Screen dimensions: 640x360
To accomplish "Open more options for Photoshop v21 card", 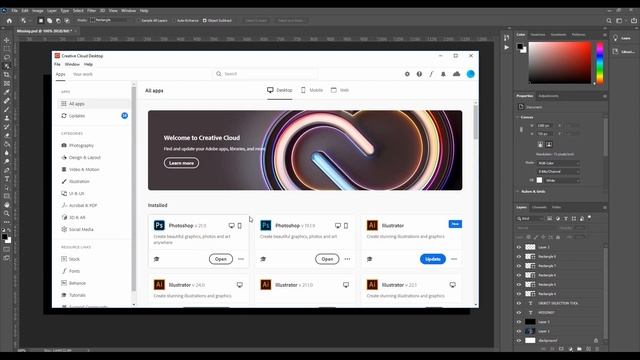I will pos(241,259).
